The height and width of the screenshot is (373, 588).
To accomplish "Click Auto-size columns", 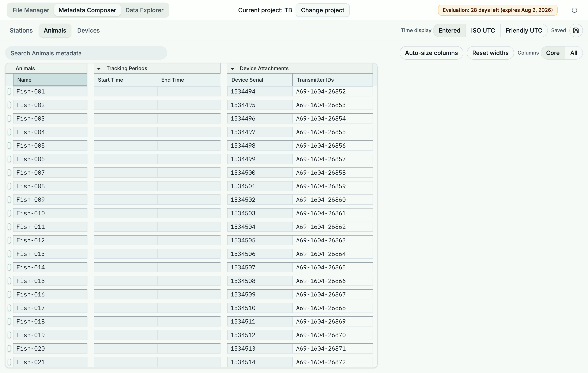I will coord(431,53).
